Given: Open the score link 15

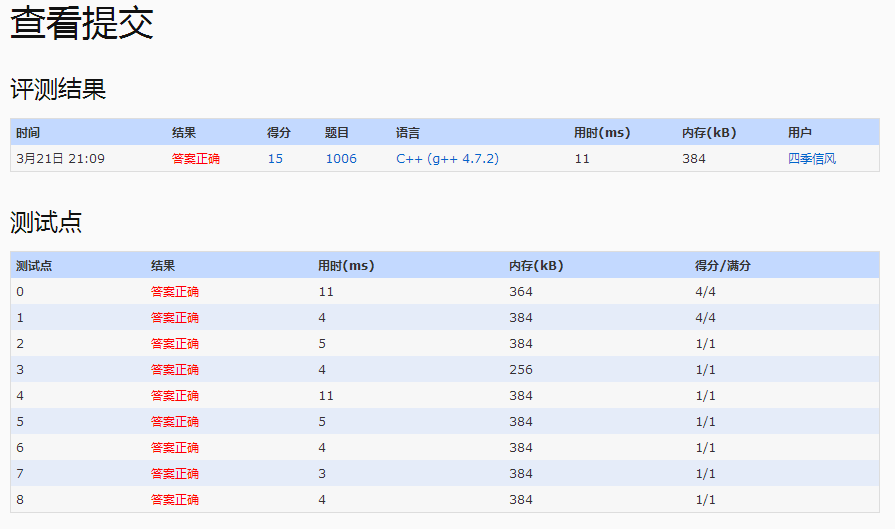Looking at the screenshot, I should pyautogui.click(x=275, y=159).
